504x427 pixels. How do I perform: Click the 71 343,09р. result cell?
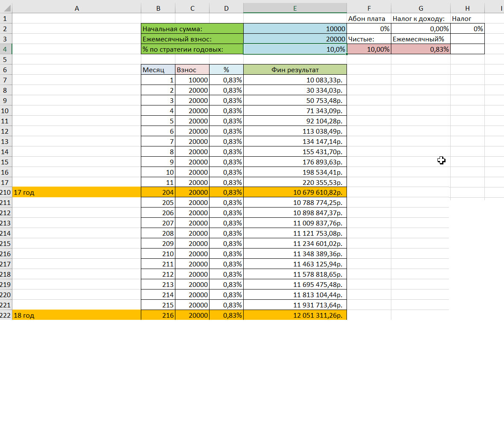click(295, 111)
